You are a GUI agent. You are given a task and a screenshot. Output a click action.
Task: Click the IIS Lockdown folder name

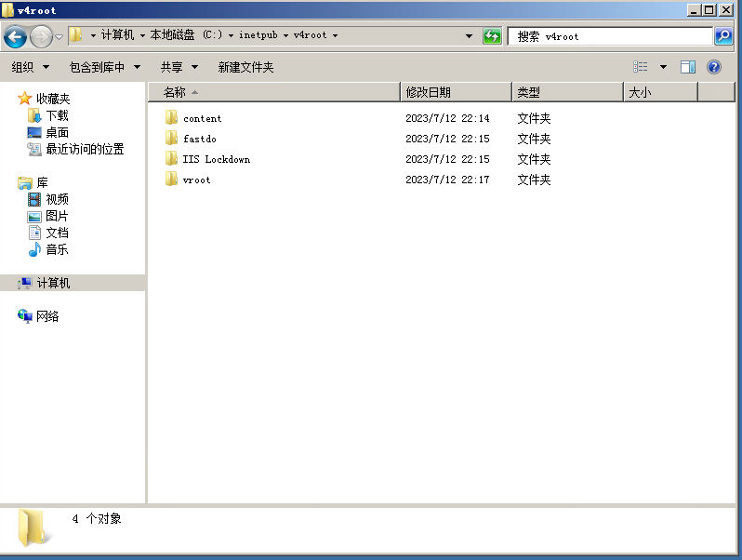point(217,159)
